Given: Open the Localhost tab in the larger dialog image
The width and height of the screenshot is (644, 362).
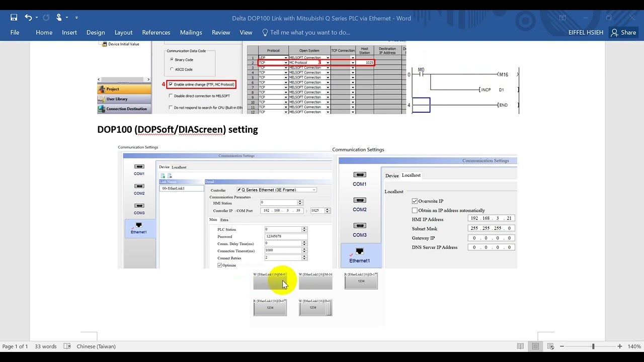Looking at the screenshot, I should tap(411, 175).
